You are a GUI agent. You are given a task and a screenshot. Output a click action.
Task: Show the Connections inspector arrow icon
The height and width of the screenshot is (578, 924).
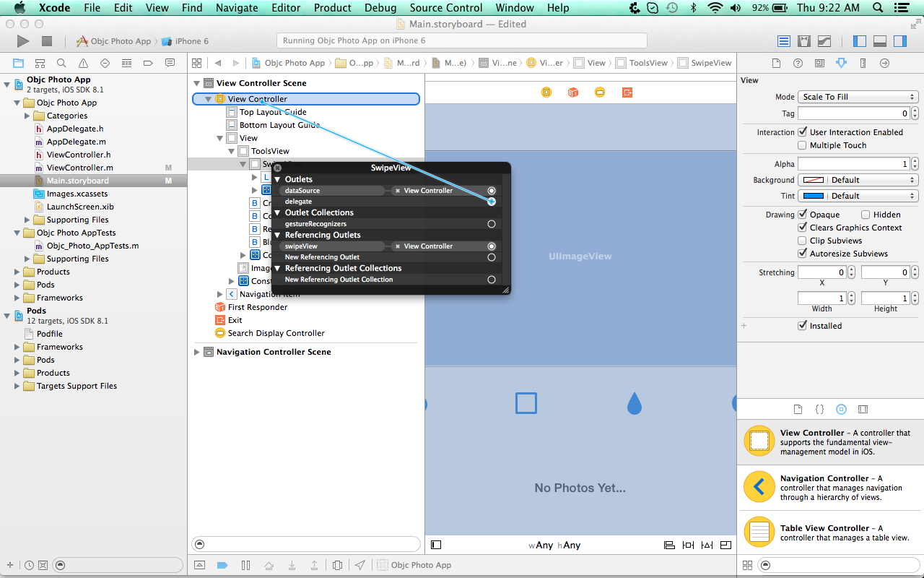[884, 63]
